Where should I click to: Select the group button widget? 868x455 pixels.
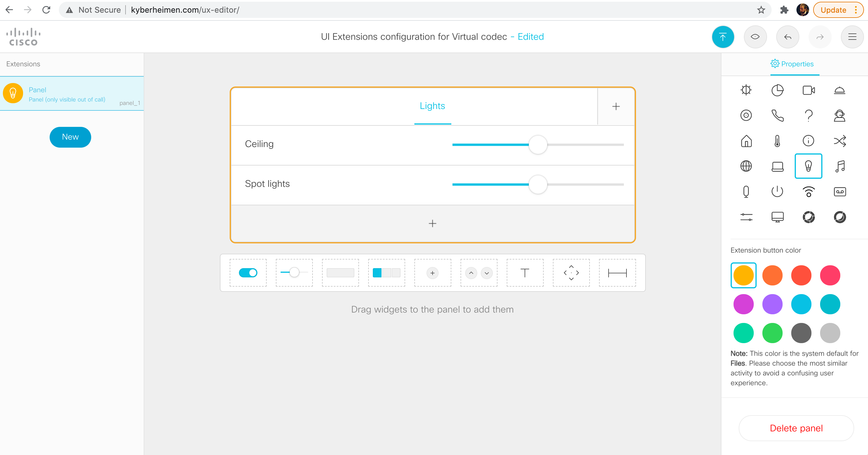386,273
